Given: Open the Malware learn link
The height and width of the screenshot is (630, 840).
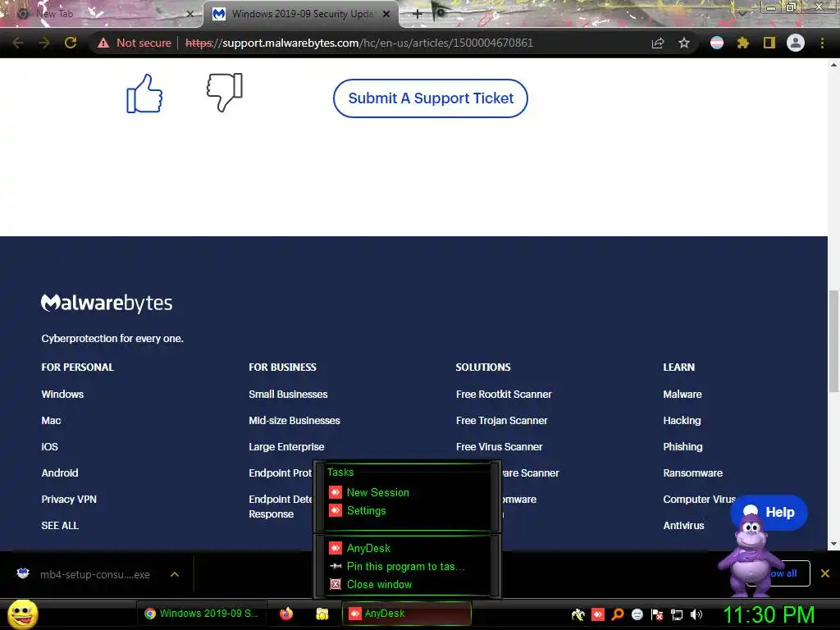Looking at the screenshot, I should pos(682,395).
